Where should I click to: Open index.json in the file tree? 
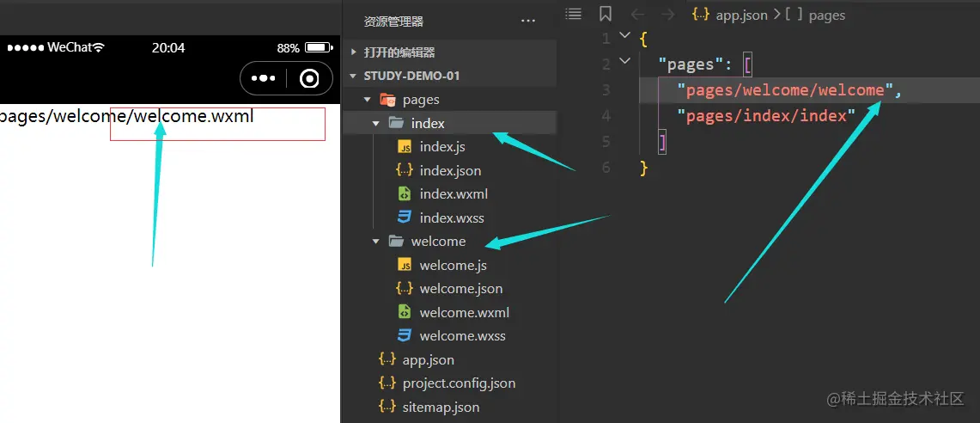[x=450, y=171]
